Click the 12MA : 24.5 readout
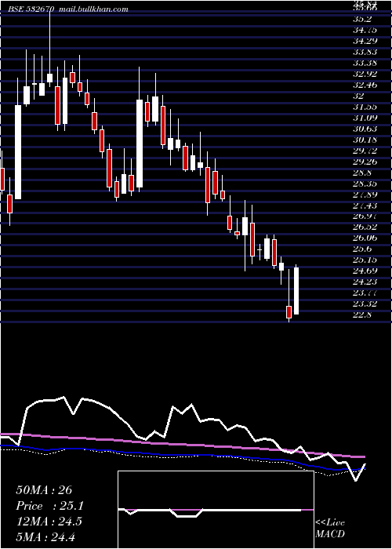Viewport: 392px width, 549px height. point(49,522)
